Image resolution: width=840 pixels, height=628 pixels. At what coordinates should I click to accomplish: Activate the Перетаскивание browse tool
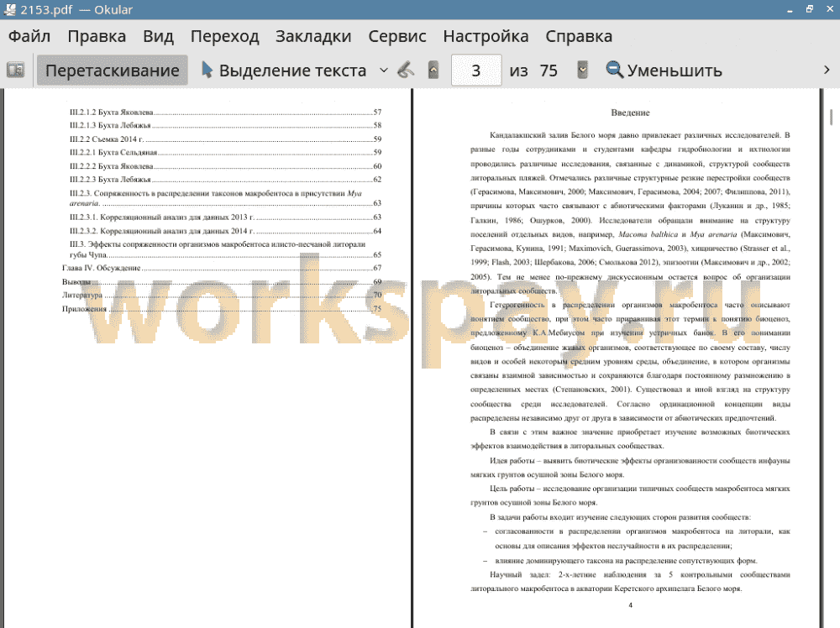(x=112, y=71)
